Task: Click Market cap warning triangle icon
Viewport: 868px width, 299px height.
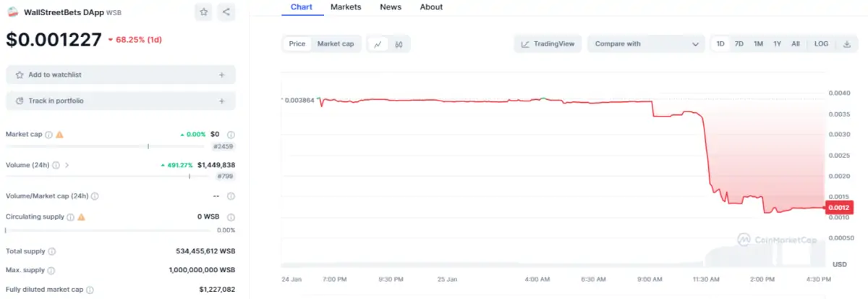Action: point(59,135)
